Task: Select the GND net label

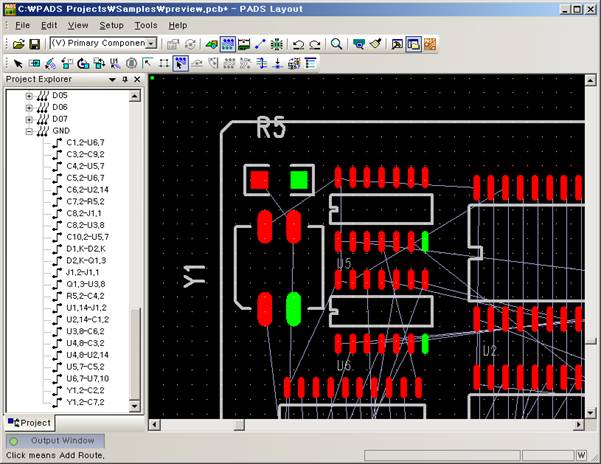Action: [61, 131]
